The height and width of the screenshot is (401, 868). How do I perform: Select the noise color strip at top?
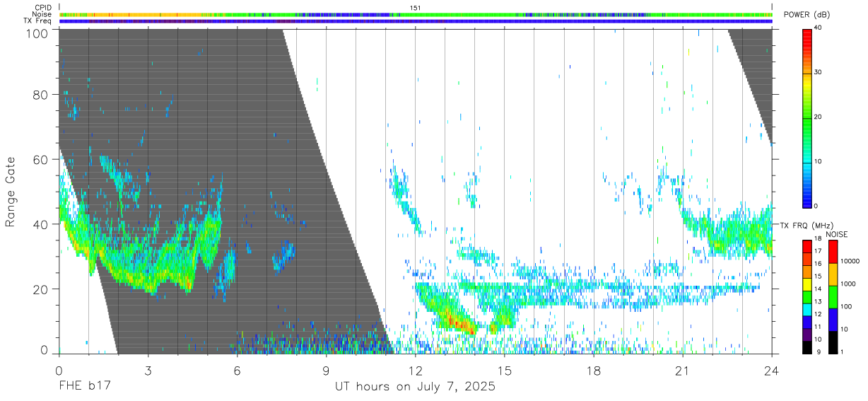(416, 14)
